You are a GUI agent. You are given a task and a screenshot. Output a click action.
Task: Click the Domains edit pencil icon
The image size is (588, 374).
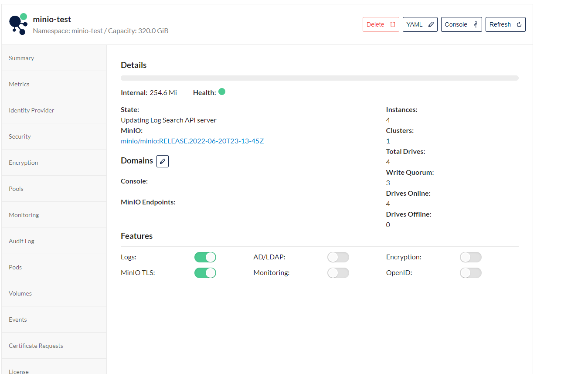163,161
